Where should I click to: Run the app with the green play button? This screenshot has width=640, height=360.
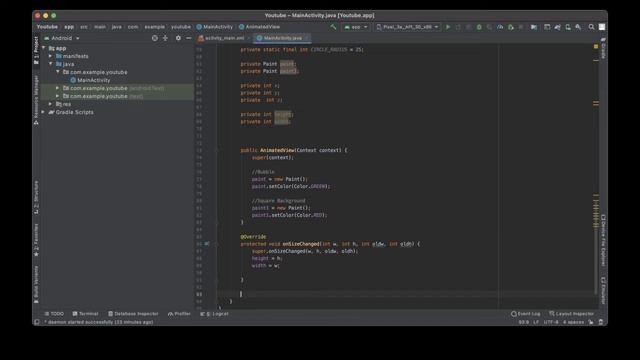point(448,27)
